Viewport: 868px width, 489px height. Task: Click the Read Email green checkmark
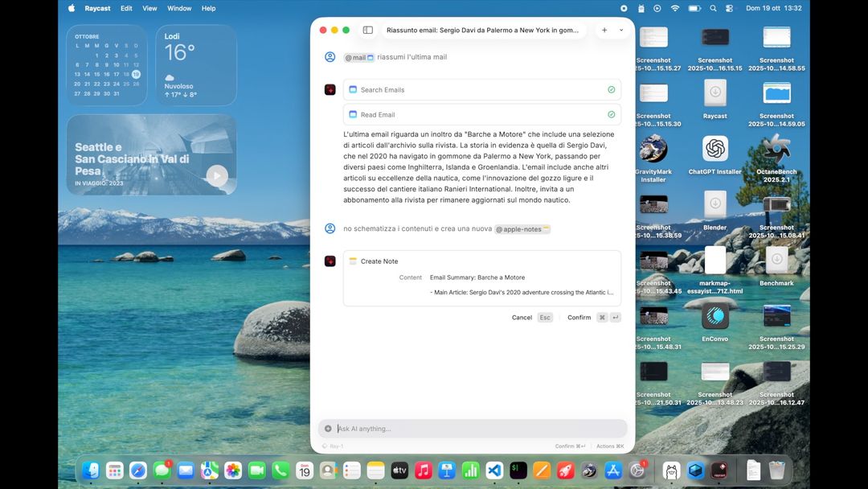[x=612, y=115]
